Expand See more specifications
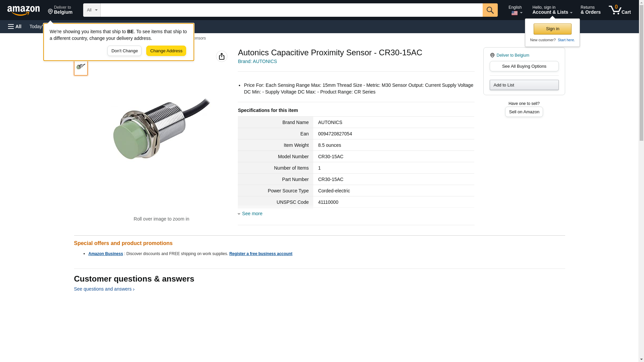 pos(252,214)
